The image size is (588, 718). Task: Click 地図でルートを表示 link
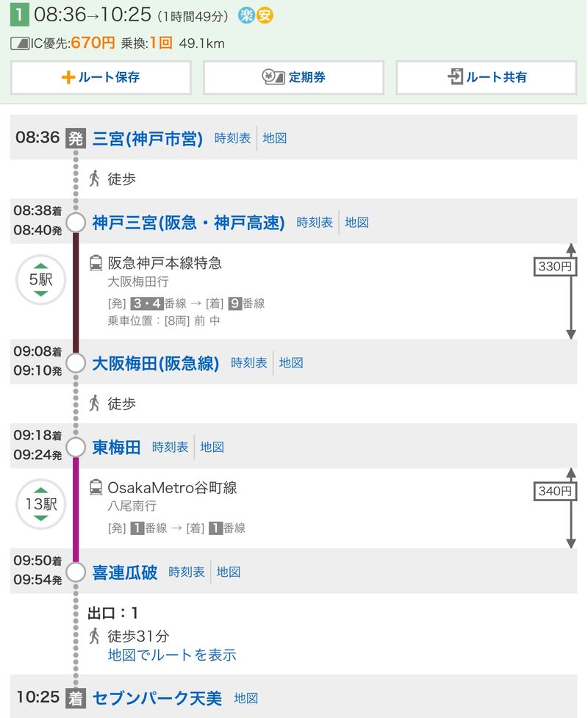pos(172,655)
